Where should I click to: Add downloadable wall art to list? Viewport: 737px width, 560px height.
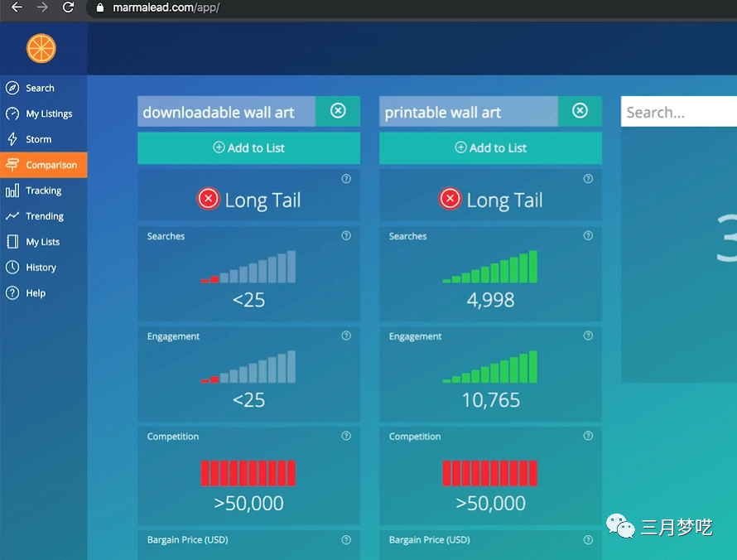click(x=248, y=148)
